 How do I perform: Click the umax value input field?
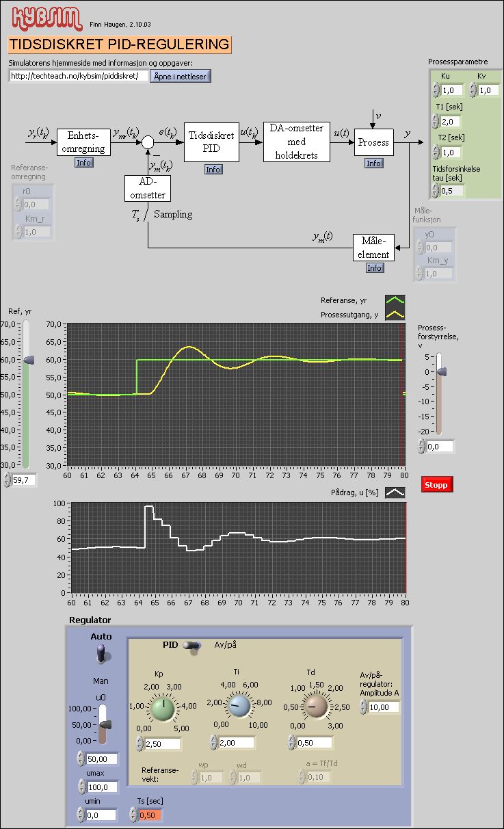(102, 787)
